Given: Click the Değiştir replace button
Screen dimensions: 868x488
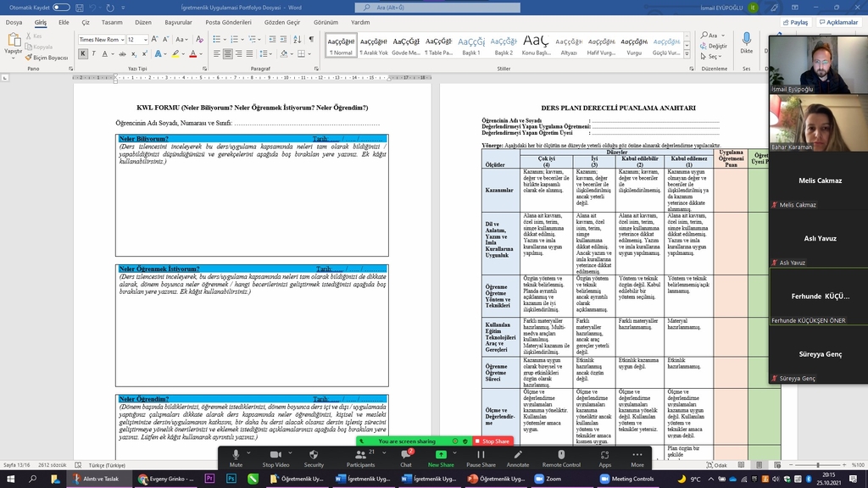Looking at the screenshot, I should [x=714, y=46].
